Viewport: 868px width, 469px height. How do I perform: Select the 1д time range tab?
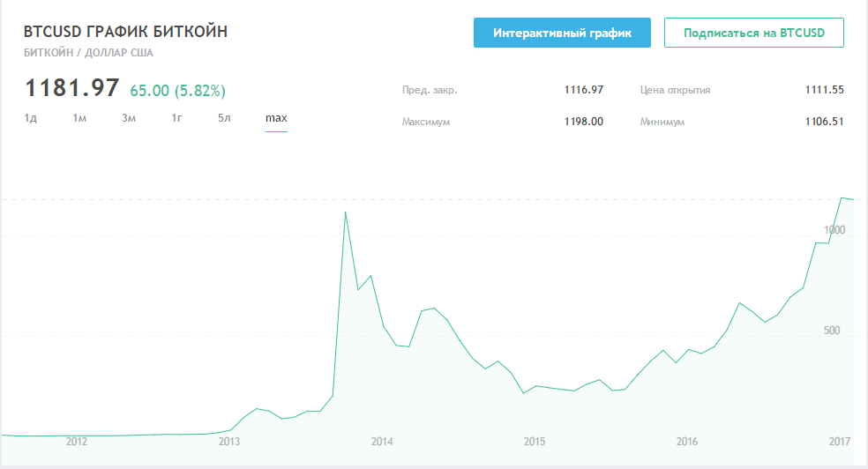31,118
